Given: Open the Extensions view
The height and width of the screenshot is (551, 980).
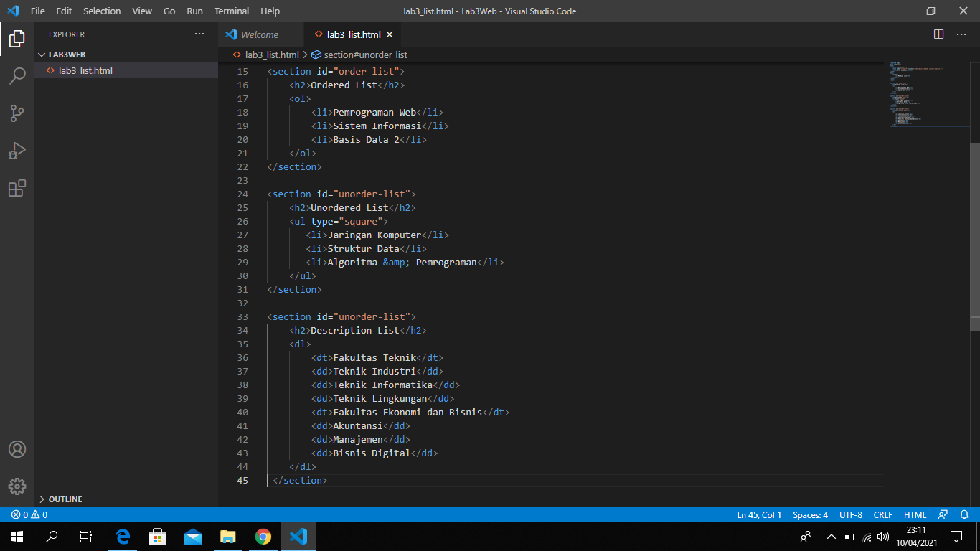Looking at the screenshot, I should click(17, 188).
